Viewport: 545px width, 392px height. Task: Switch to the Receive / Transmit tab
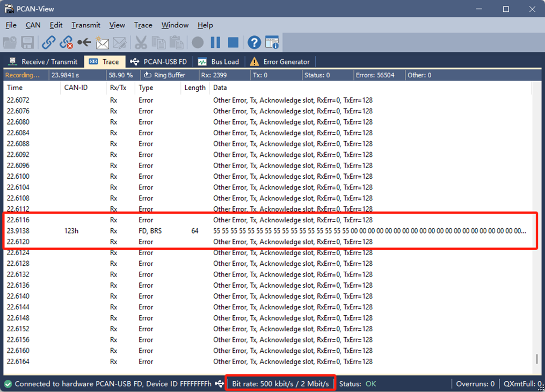click(x=43, y=62)
